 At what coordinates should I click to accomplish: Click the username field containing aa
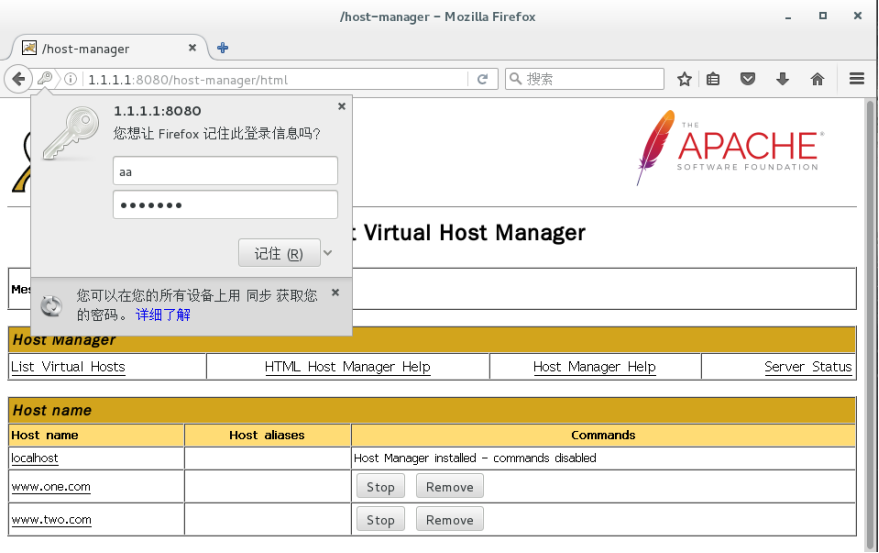coord(225,171)
